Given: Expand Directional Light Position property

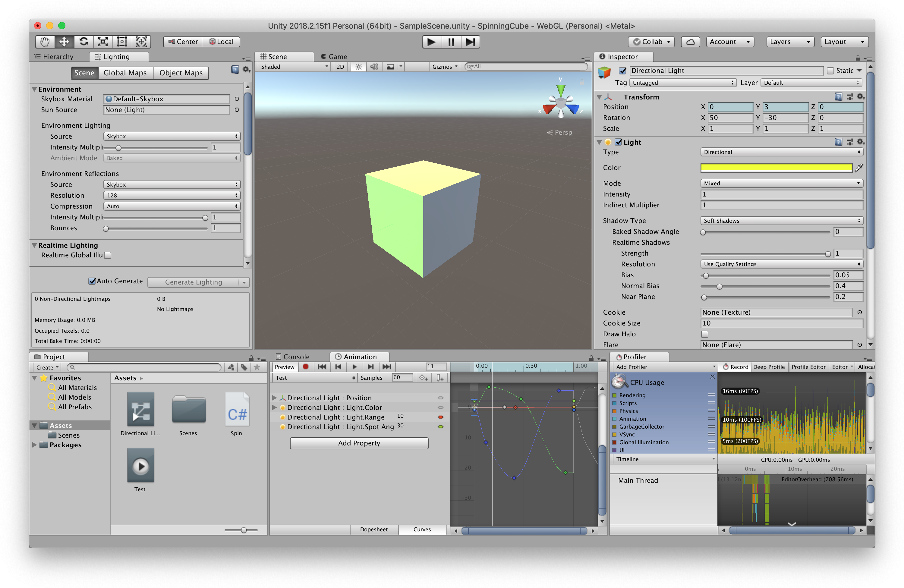Looking at the screenshot, I should [x=274, y=398].
